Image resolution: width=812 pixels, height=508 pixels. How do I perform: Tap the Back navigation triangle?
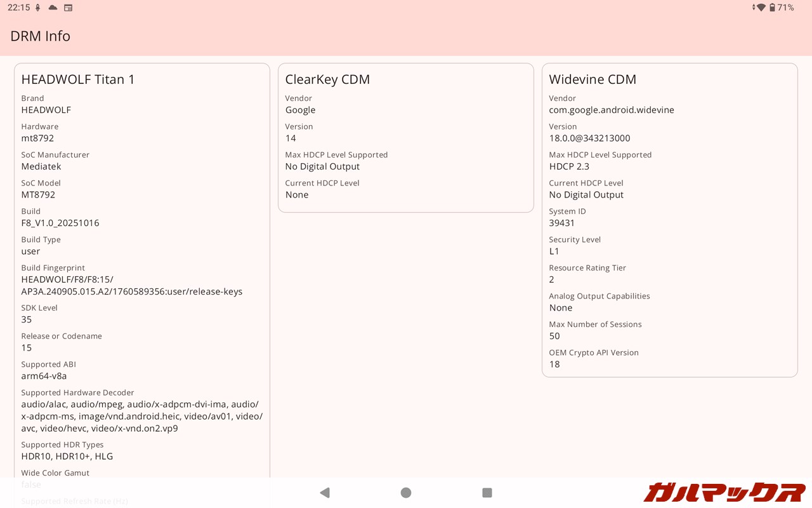pyautogui.click(x=325, y=493)
